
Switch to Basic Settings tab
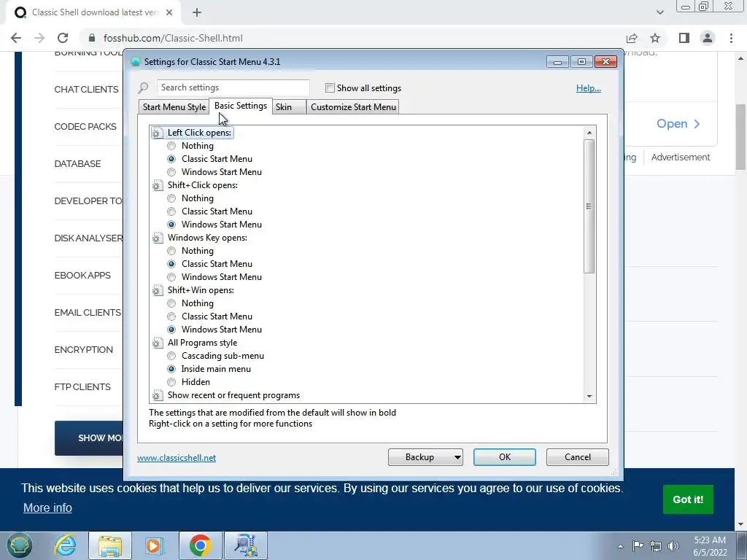(x=241, y=106)
